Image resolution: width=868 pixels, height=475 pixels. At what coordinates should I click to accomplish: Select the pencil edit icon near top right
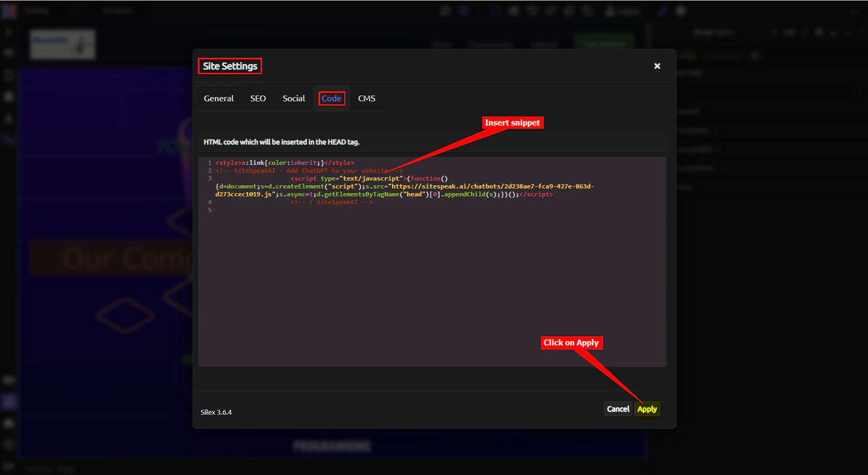point(662,10)
